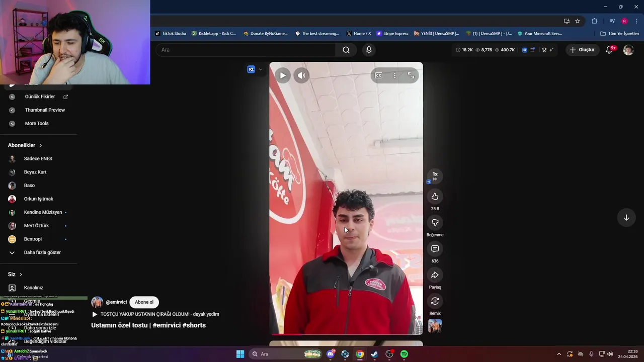Open Chrome media controls icon
Viewport: 644px width, 362px height.
612,21
